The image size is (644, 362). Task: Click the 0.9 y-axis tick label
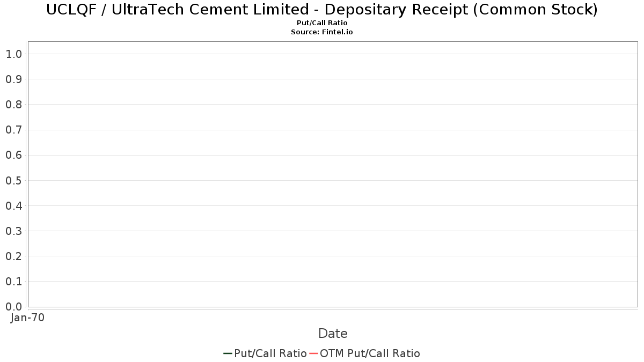tap(13, 79)
